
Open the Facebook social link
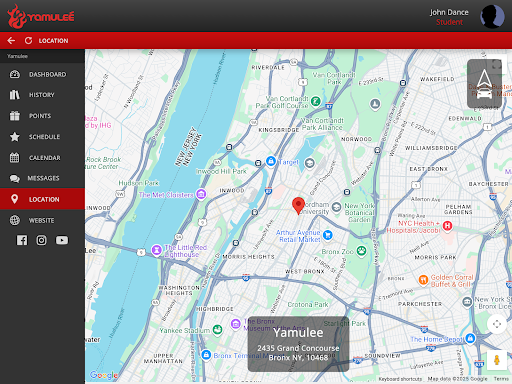pos(22,240)
